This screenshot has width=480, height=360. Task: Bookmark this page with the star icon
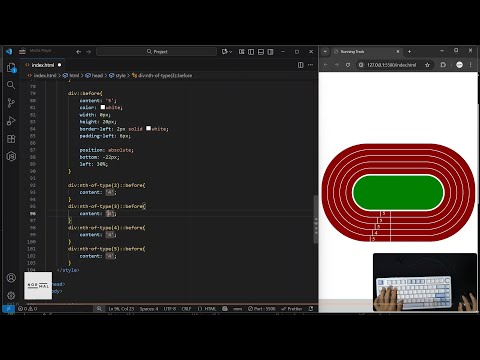pyautogui.click(x=427, y=65)
